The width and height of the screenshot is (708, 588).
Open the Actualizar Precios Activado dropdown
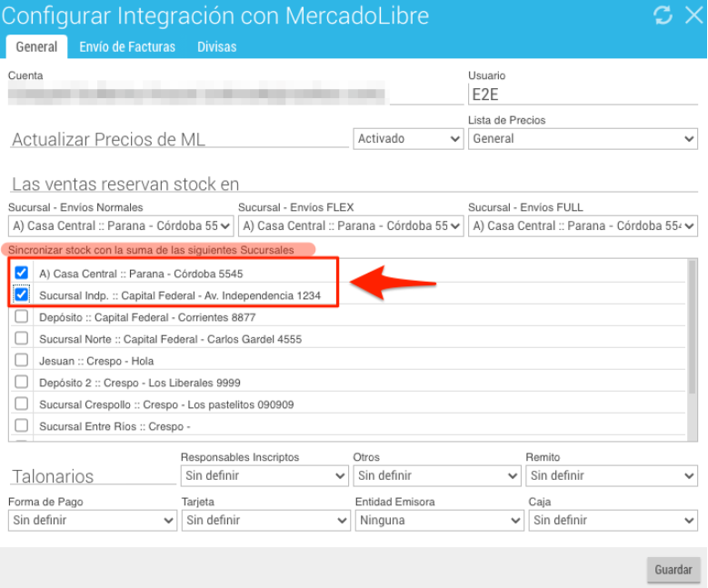[x=408, y=139]
